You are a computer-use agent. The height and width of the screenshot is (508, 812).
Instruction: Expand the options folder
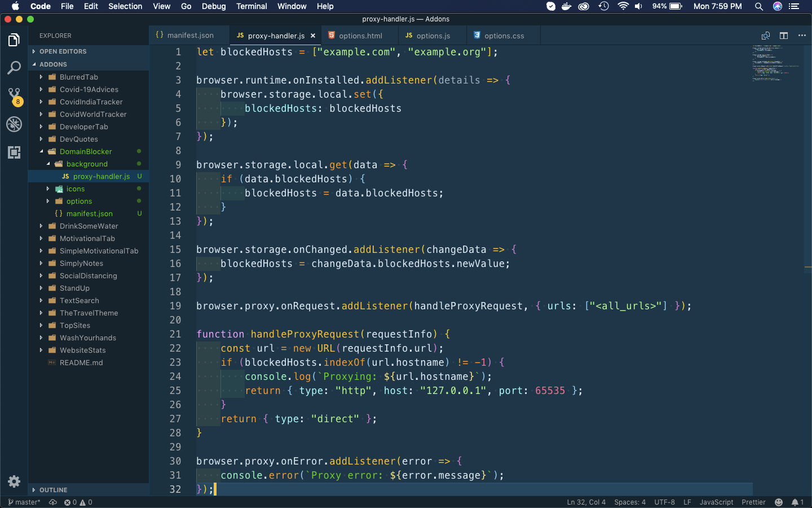point(89,201)
